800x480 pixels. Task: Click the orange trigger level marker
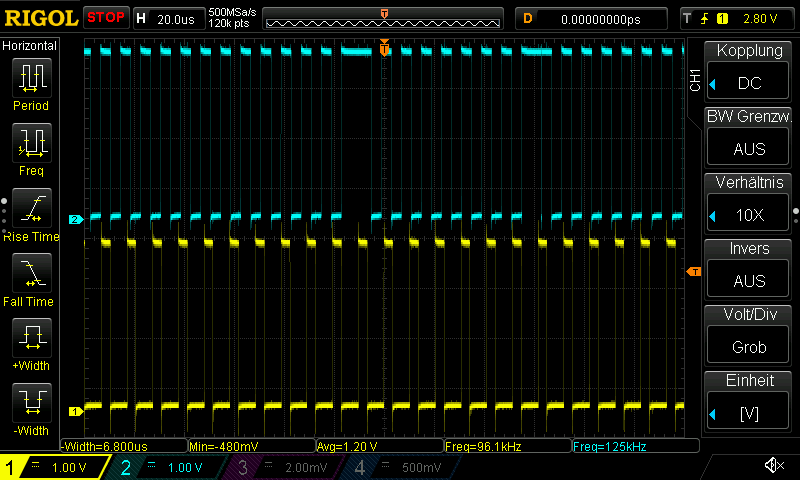tap(693, 272)
